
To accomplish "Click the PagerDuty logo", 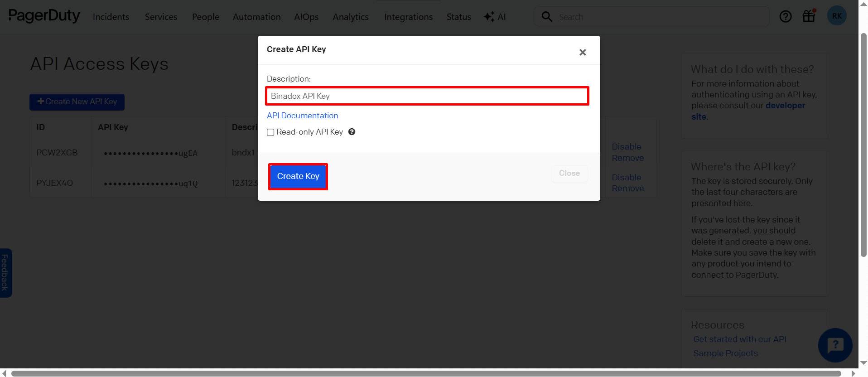I will [44, 16].
